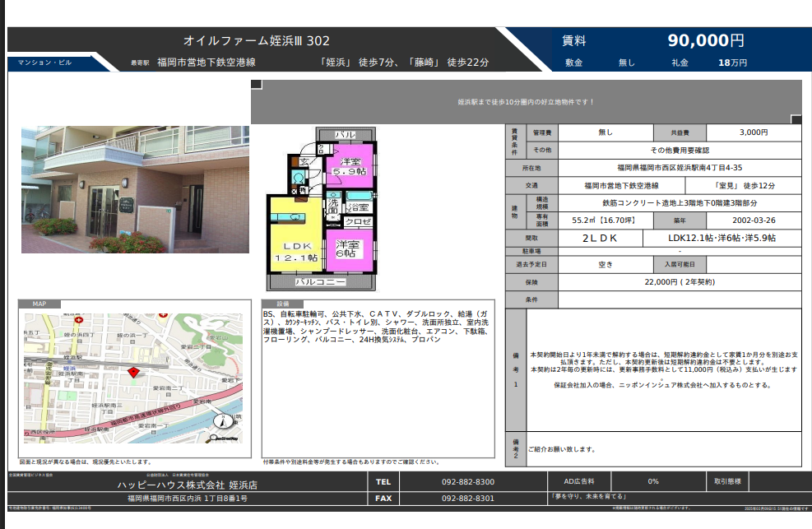This screenshot has height=529, width=812.
Task: Click the MAP section label
Action: pyautogui.click(x=39, y=304)
